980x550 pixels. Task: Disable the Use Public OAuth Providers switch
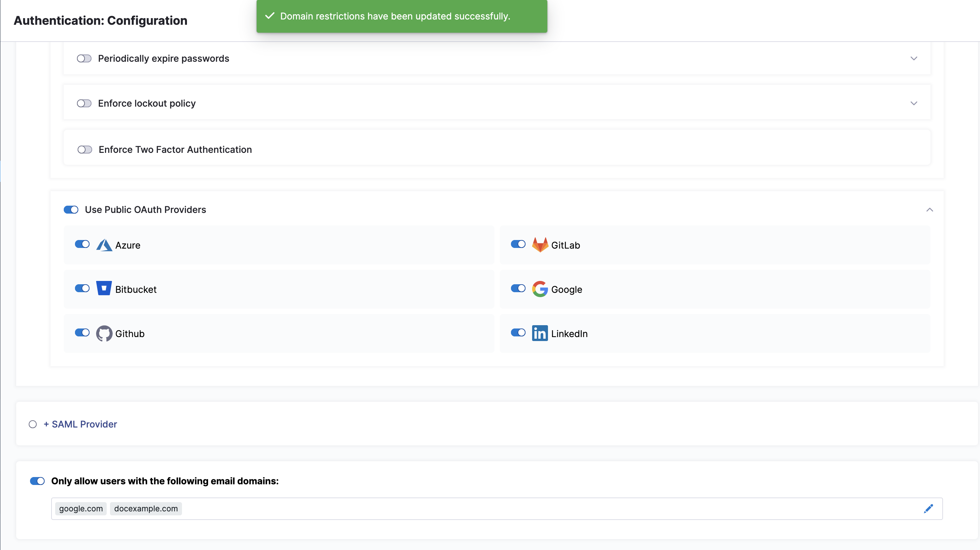(71, 210)
